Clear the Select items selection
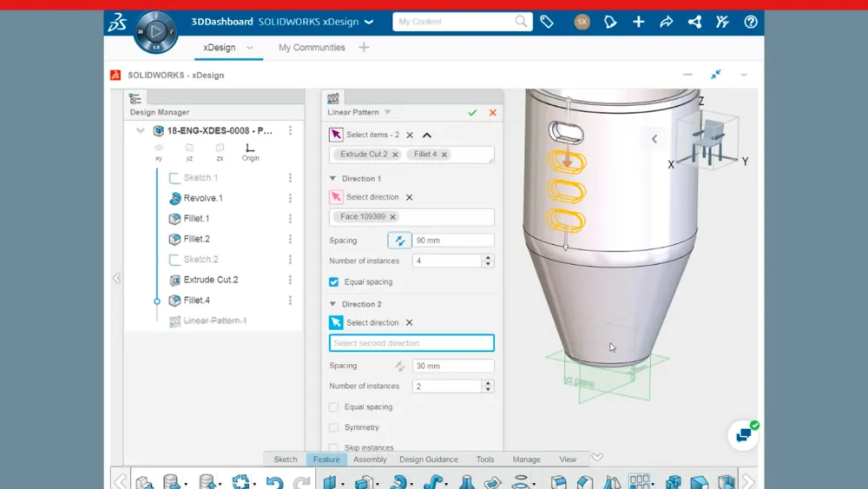This screenshot has width=868, height=489. pos(410,135)
